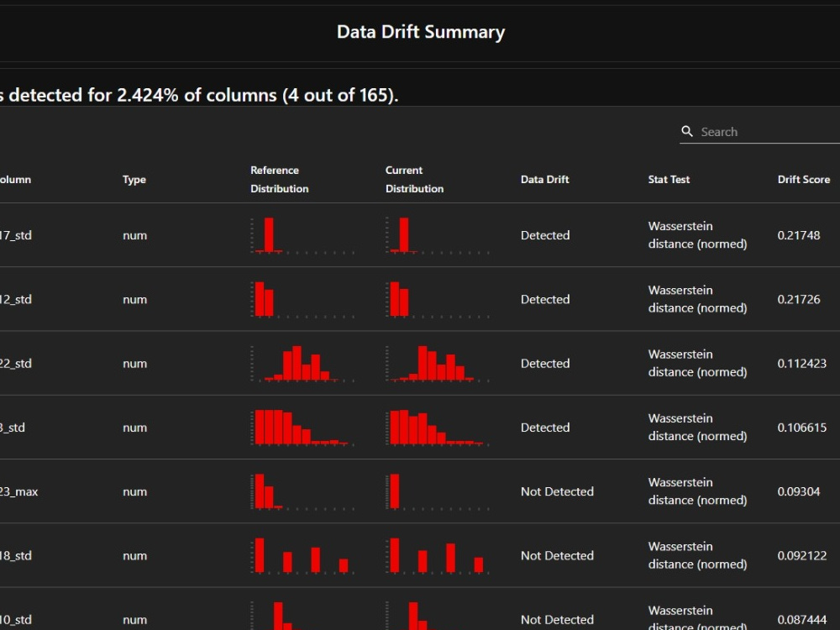Click Detected status in 17_std row
This screenshot has height=630, width=840.
pyautogui.click(x=545, y=235)
